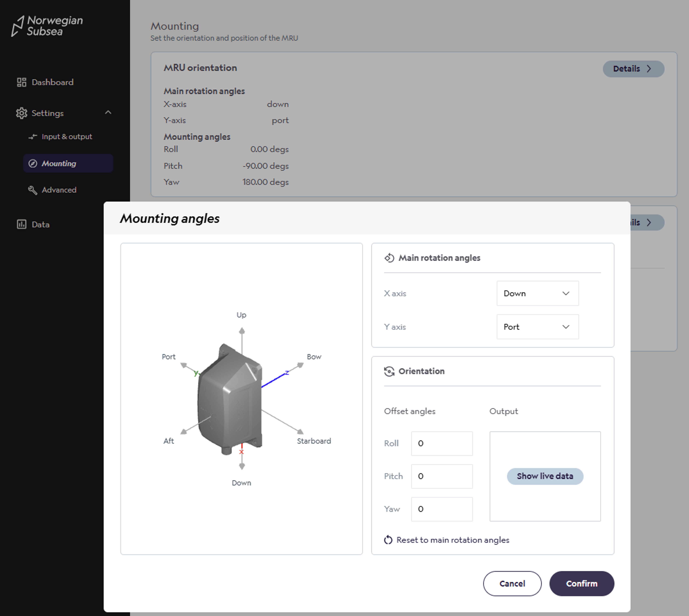Viewport: 689px width, 616px height.
Task: Click the Pitch offset input field
Action: point(442,476)
